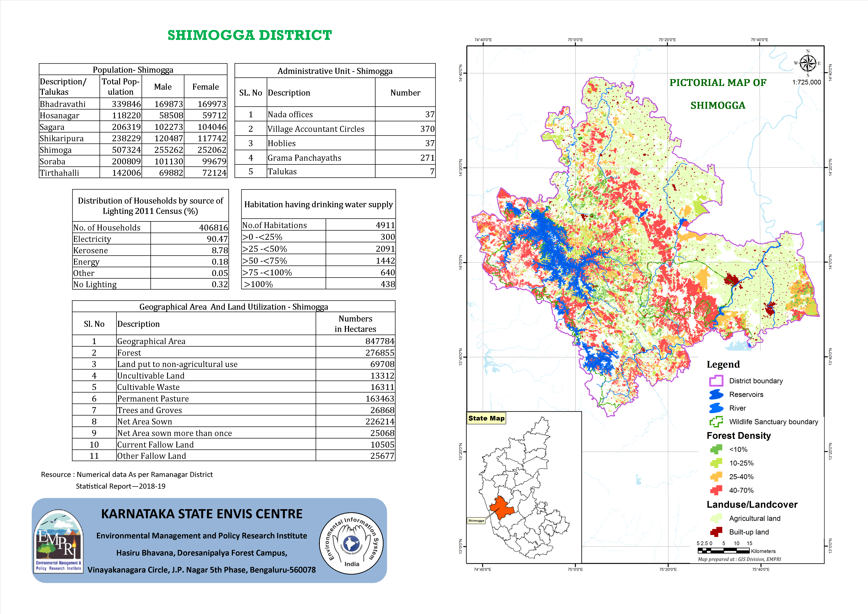
Task: Click the District boundary legend symbol
Action: click(x=716, y=381)
